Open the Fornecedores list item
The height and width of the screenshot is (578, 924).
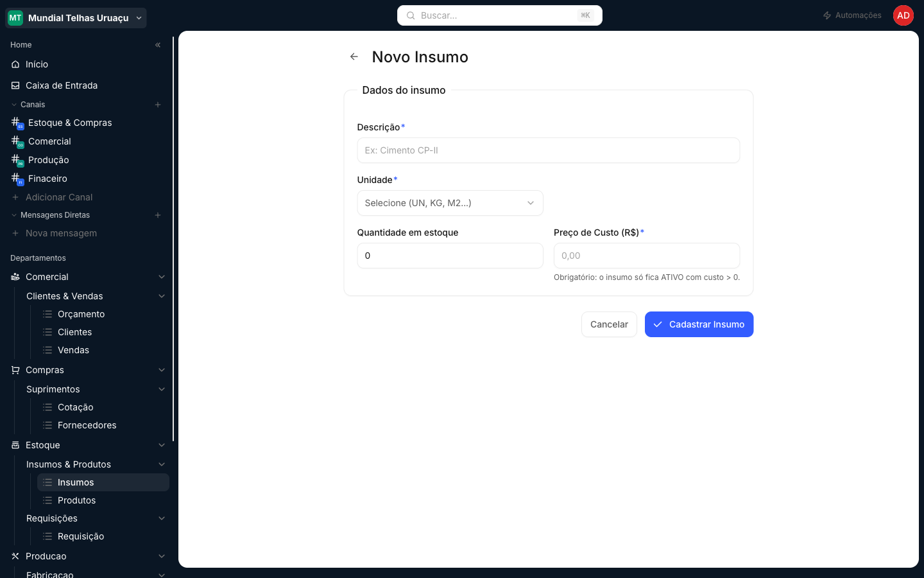(103, 425)
